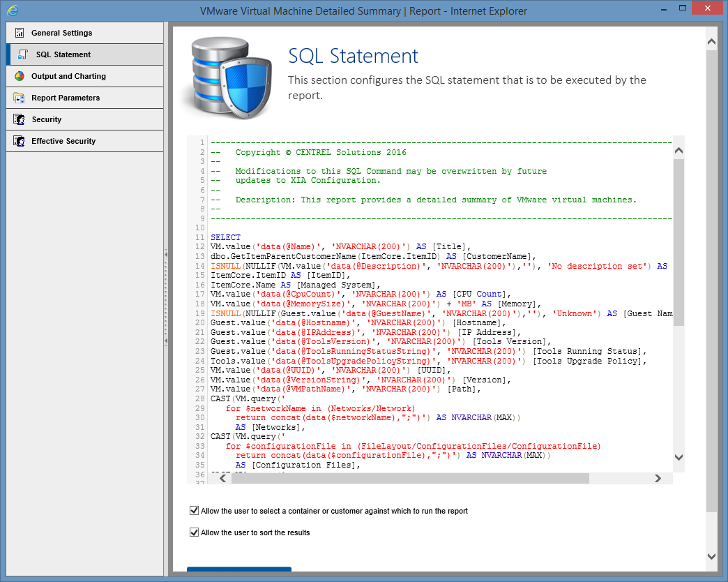Click the SQL editor's scroll-down arrow
728x582 pixels.
tap(678, 457)
